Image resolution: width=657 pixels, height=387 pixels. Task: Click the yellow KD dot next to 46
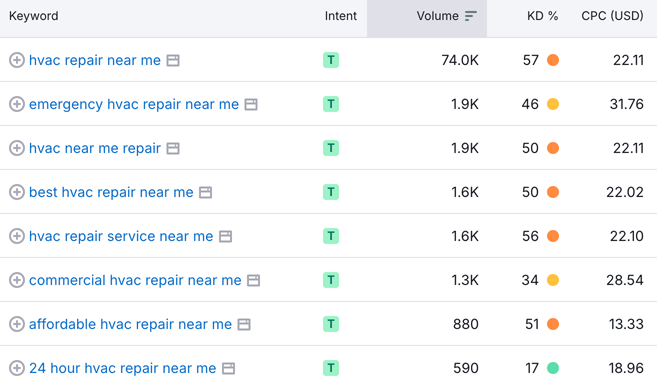(x=553, y=104)
